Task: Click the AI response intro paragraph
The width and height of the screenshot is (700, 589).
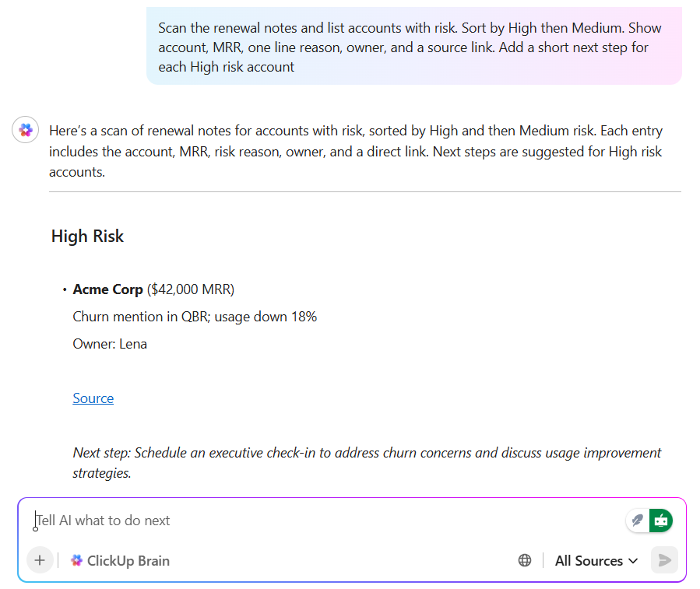Action: click(356, 151)
